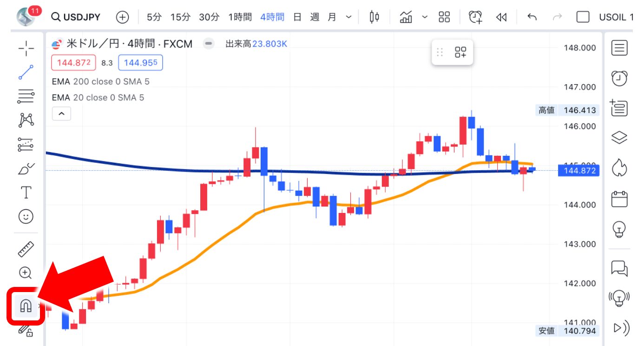The image size is (644, 346).
Task: Switch to 4時間 timeframe
Action: click(x=272, y=17)
